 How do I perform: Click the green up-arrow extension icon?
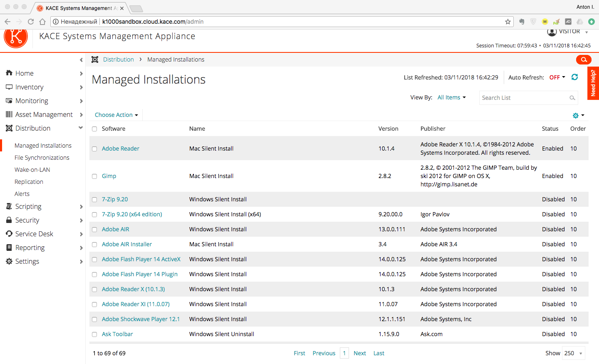pyautogui.click(x=592, y=22)
